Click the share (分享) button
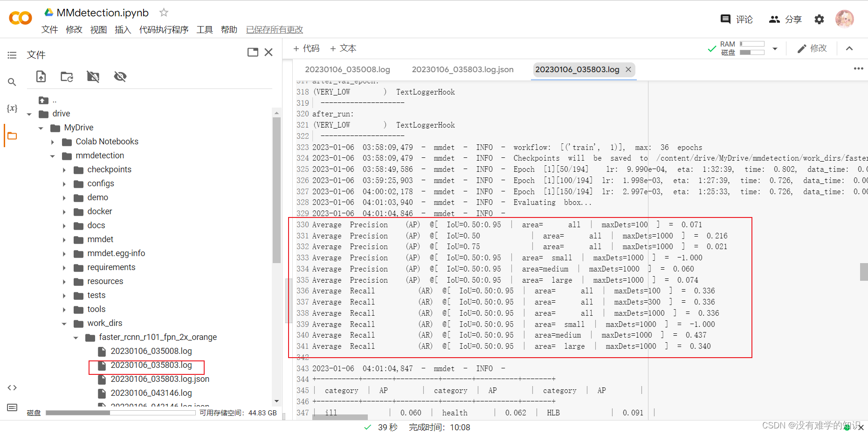 point(785,19)
